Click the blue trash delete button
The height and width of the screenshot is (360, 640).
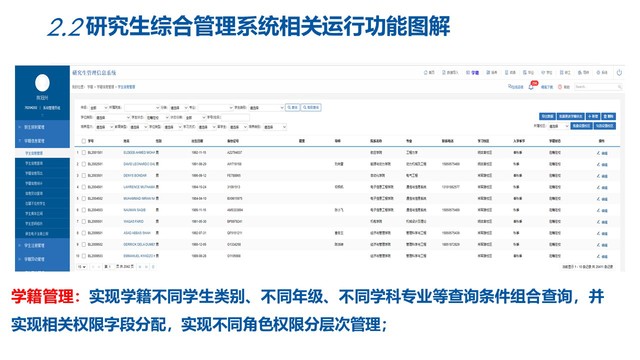pos(609,116)
